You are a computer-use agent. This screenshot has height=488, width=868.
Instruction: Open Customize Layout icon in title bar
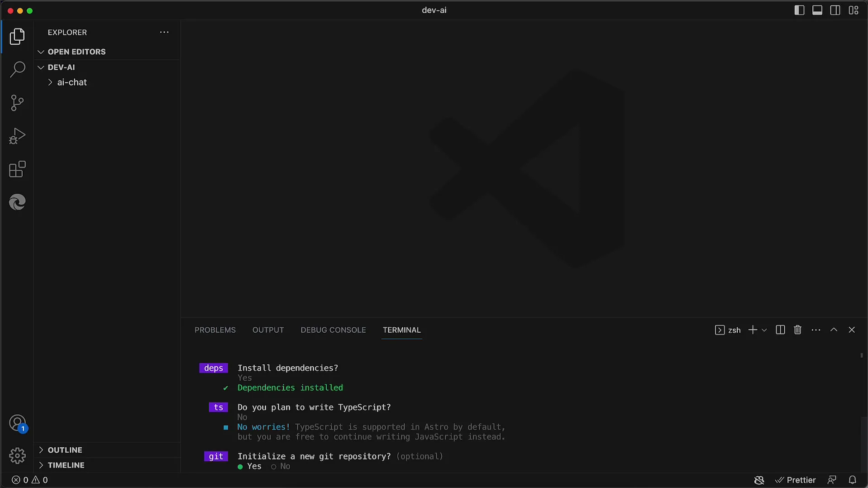[x=854, y=10]
